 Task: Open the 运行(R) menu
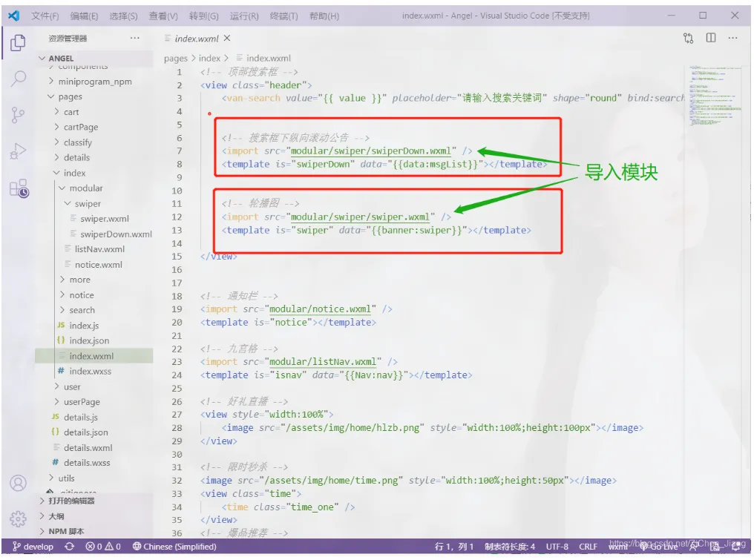244,16
